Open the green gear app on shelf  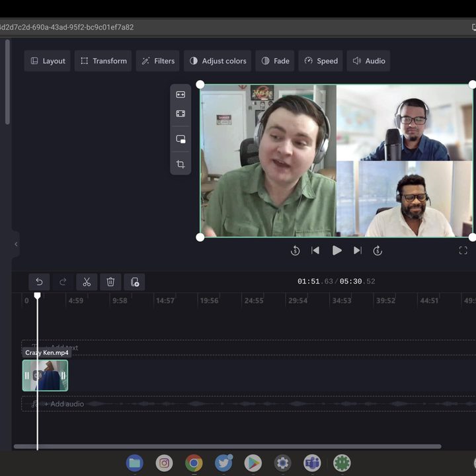click(342, 463)
